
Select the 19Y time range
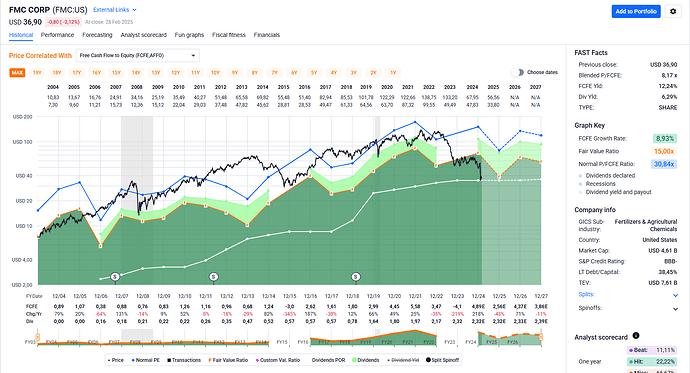(x=37, y=73)
